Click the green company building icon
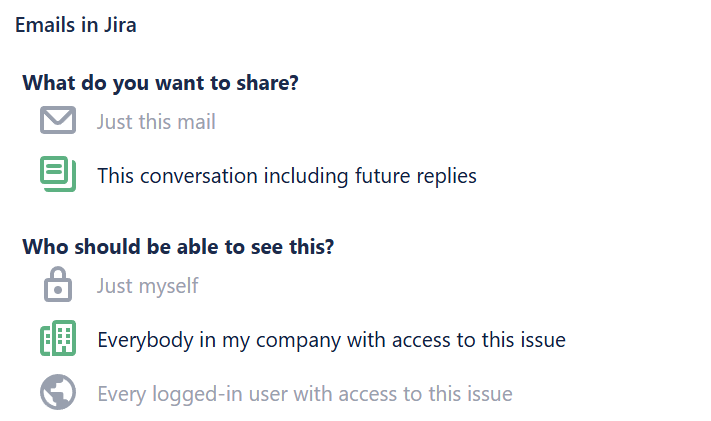This screenshot has width=711, height=421. point(58,339)
